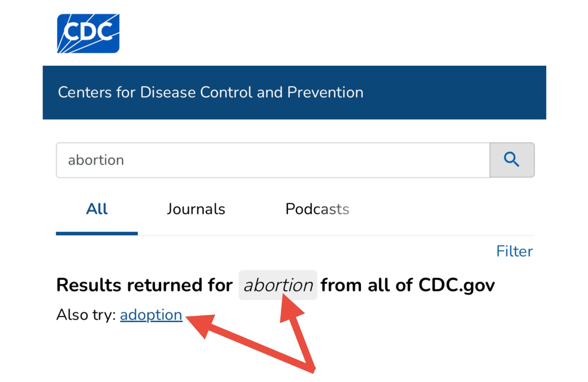Click the CDC logo
588x382 pixels.
click(88, 33)
